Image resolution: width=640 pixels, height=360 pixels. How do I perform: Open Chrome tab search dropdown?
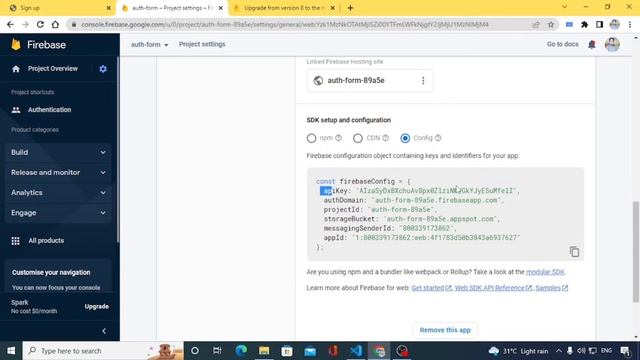tap(564, 7)
